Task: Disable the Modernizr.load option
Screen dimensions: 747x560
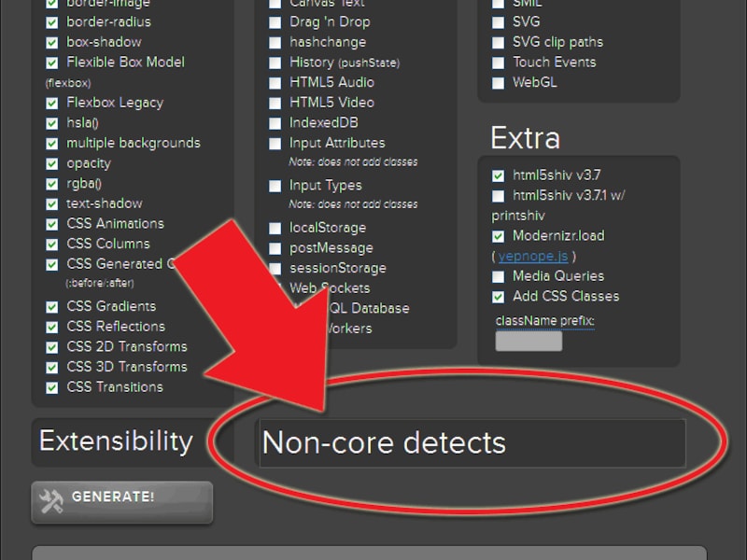Action: tap(497, 235)
